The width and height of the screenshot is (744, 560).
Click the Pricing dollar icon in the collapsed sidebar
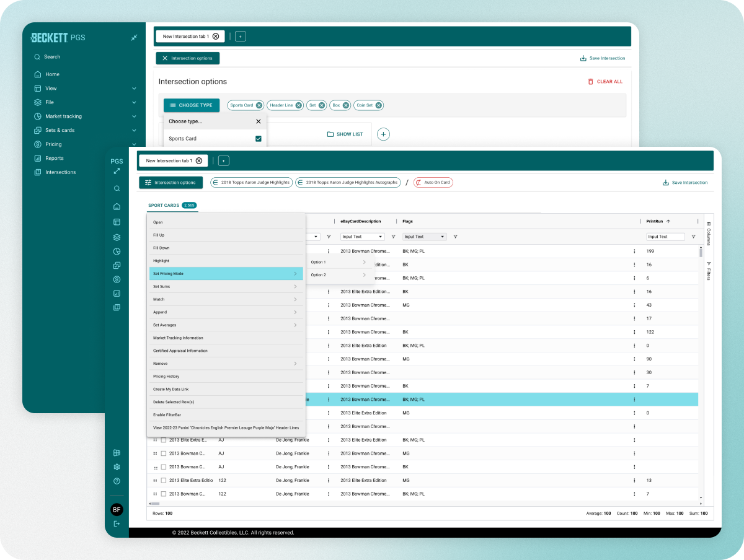(117, 279)
